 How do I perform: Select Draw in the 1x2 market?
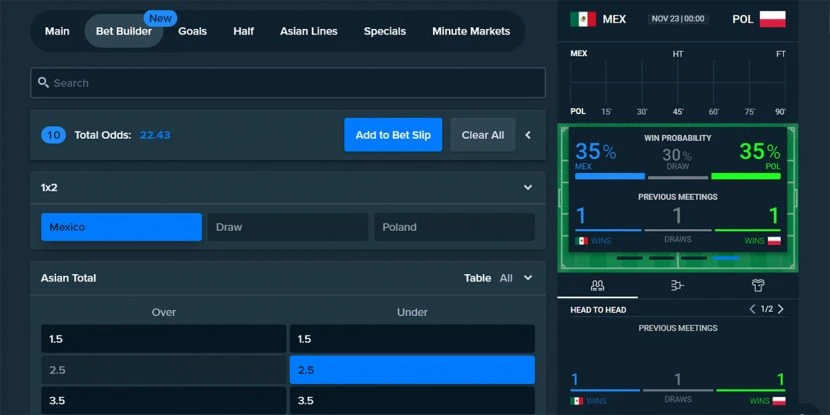click(x=289, y=227)
